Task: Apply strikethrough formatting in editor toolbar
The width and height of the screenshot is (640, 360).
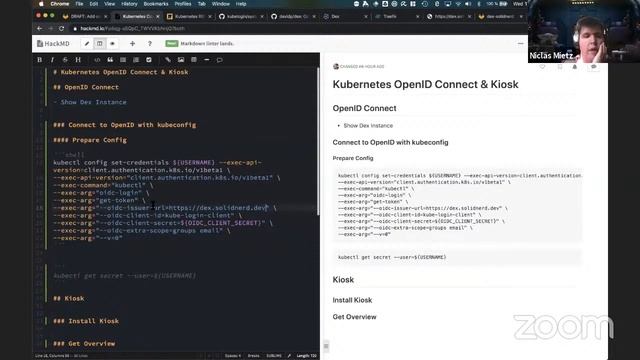Action: pos(65,60)
